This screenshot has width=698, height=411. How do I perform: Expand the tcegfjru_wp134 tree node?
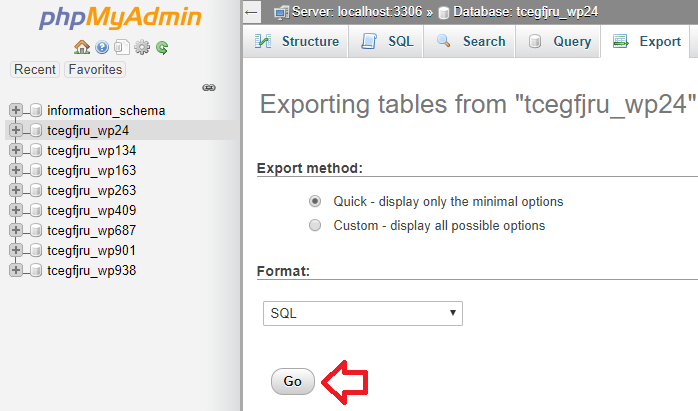16,150
